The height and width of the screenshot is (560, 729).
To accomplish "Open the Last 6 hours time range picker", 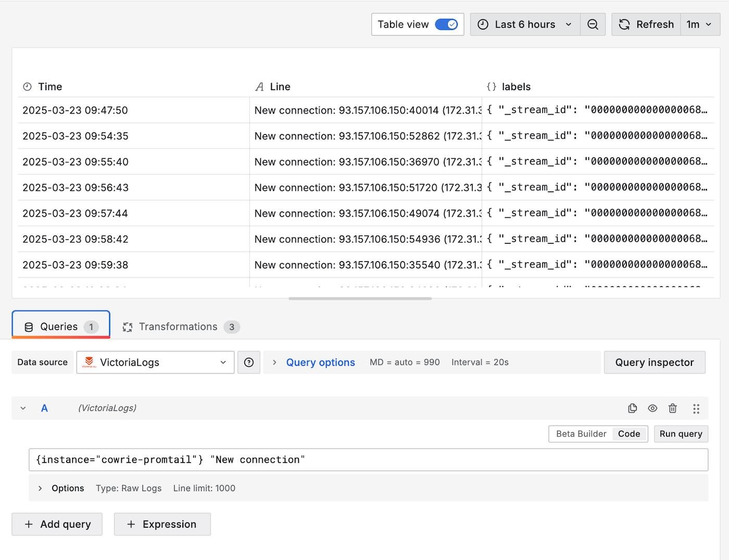I will point(525,24).
